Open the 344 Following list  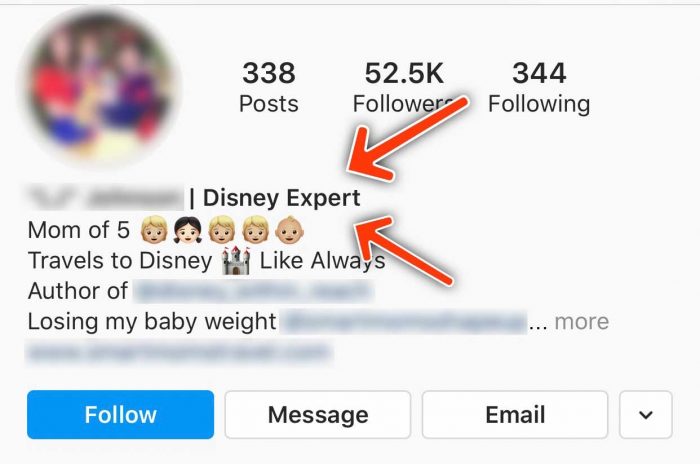(539, 88)
